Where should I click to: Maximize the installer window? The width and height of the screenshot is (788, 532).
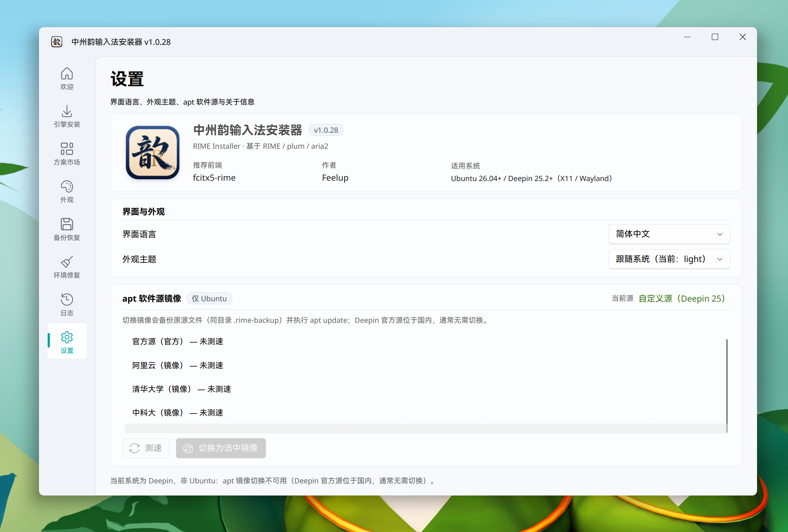point(715,37)
